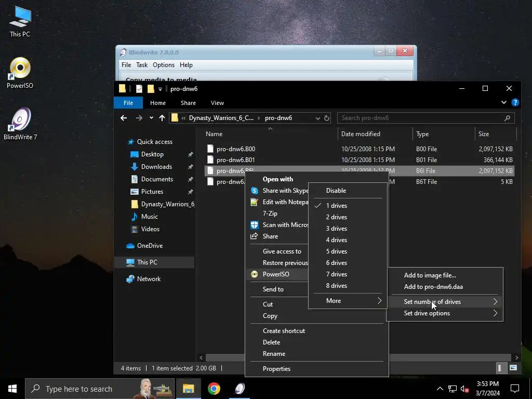Click the Properties quick access toolbar icon

point(139,89)
